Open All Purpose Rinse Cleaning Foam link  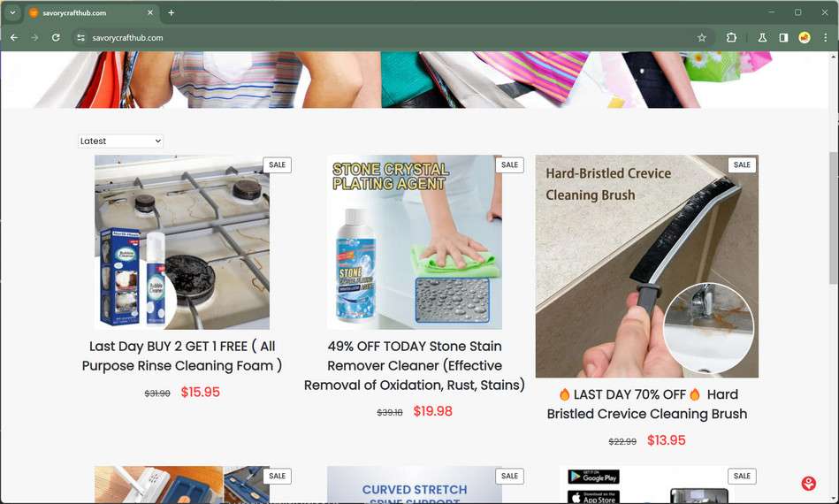pyautogui.click(x=182, y=355)
